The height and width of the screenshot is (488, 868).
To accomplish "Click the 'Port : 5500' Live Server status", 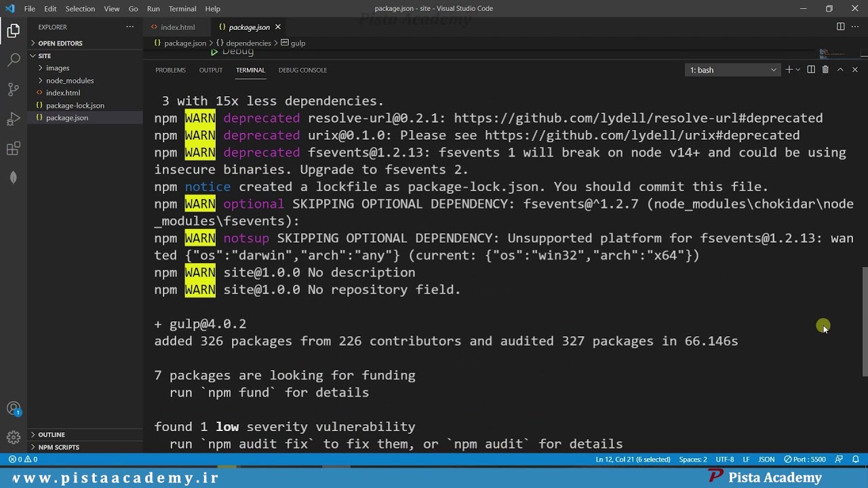I will [x=805, y=460].
